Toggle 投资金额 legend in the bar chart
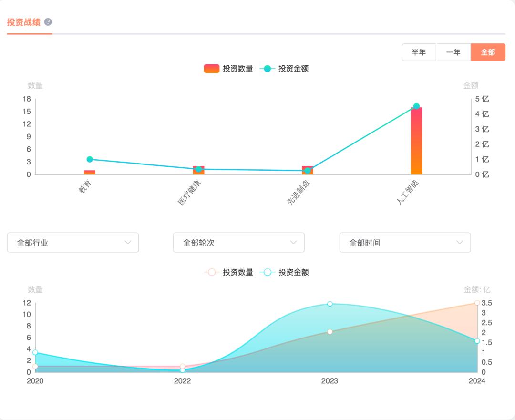515x420 pixels. (x=284, y=69)
